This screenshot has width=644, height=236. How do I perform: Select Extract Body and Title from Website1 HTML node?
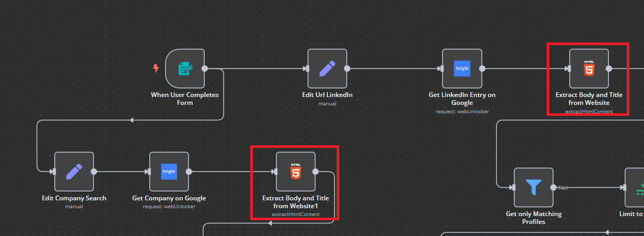pos(296,171)
